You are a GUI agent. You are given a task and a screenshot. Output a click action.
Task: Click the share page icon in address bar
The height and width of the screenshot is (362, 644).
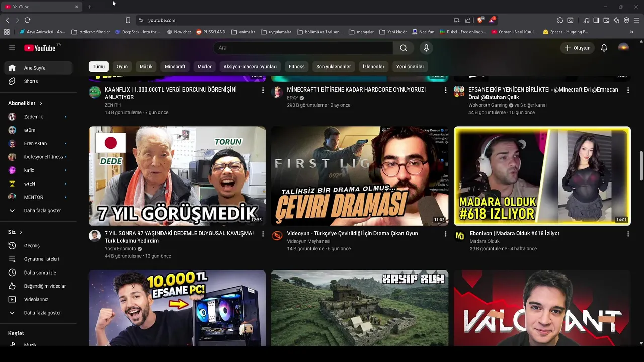(468, 20)
